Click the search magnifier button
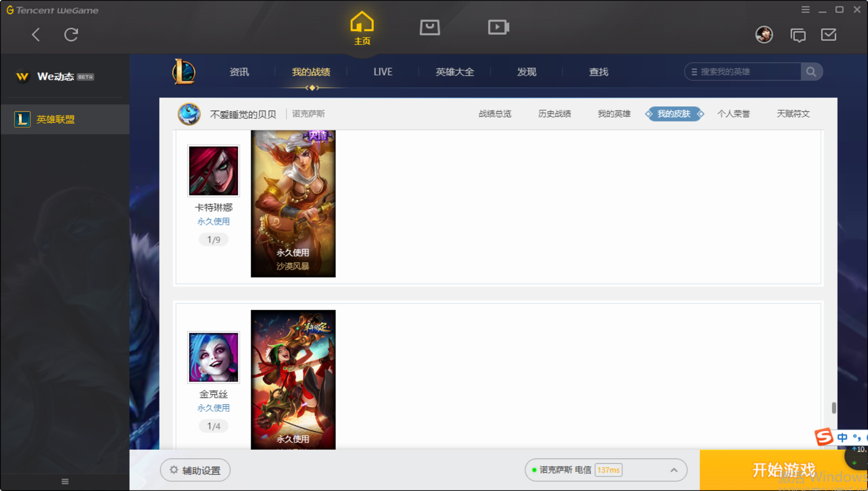The height and width of the screenshot is (491, 868). coord(811,72)
